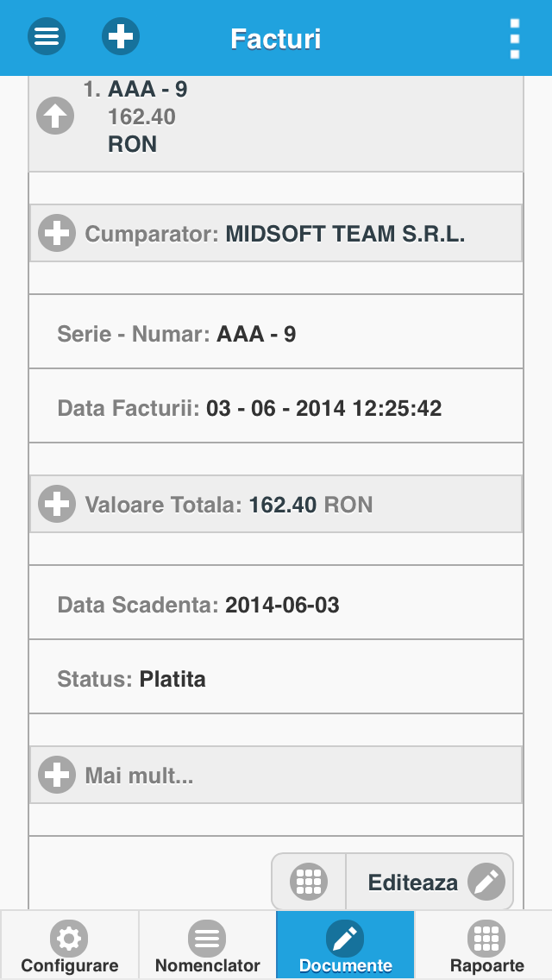Click the Data Facturii row

276,406
